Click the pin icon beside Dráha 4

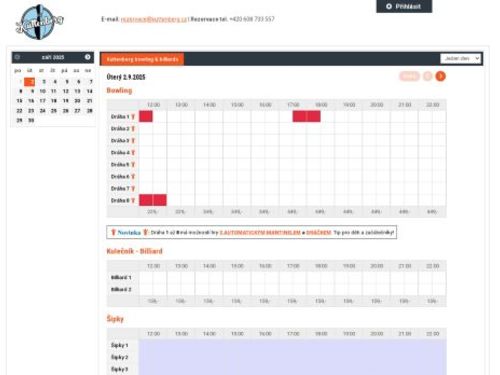click(133, 153)
